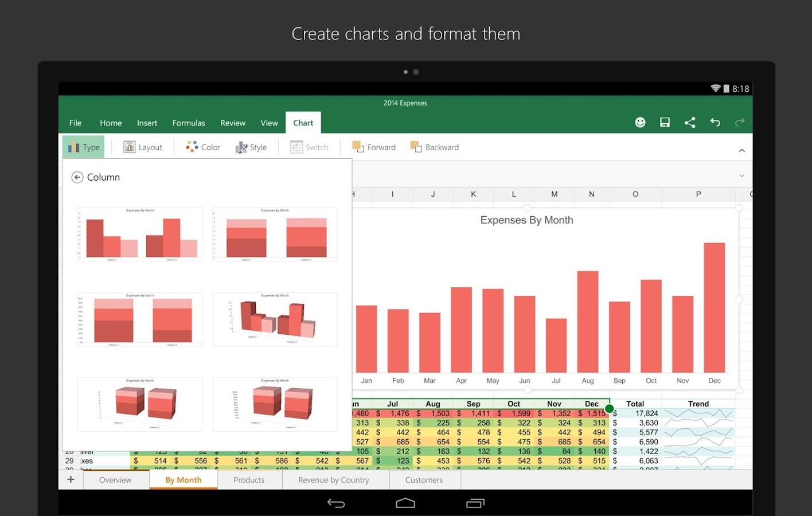This screenshot has width=812, height=516.
Task: Open the Formulas tab
Action: click(x=188, y=123)
